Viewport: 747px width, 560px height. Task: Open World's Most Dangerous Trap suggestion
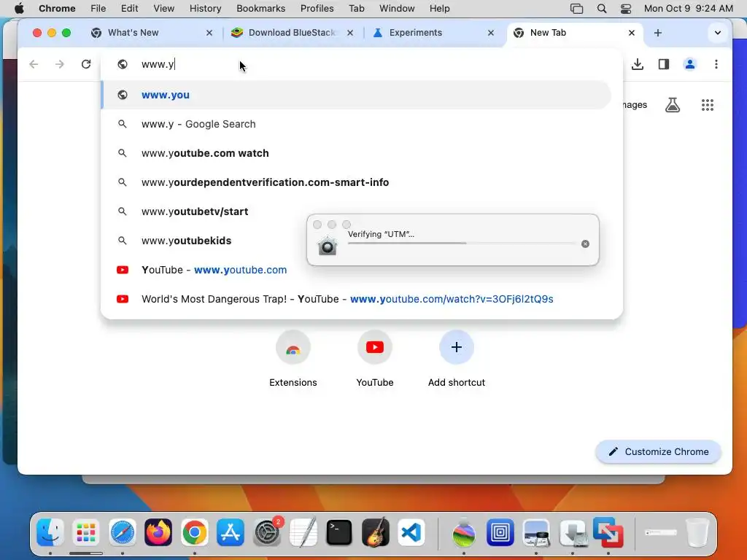(x=356, y=299)
